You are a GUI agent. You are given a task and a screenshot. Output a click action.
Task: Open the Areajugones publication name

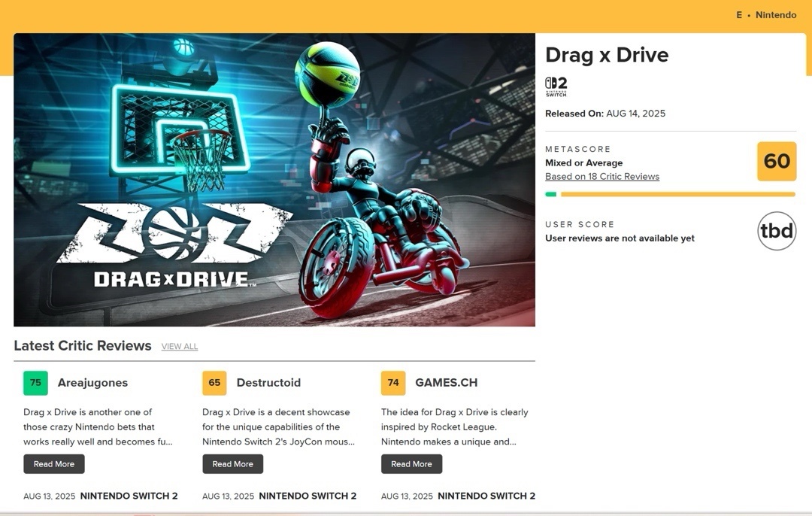tap(92, 383)
